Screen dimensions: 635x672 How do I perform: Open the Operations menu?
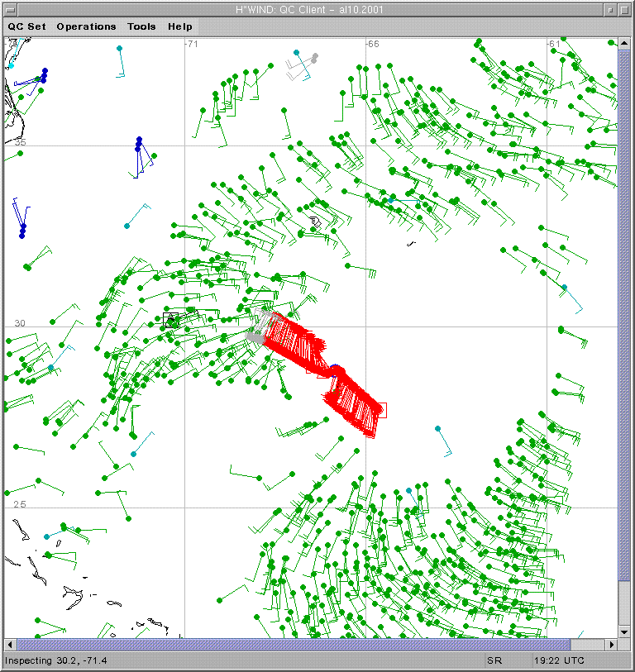point(86,26)
